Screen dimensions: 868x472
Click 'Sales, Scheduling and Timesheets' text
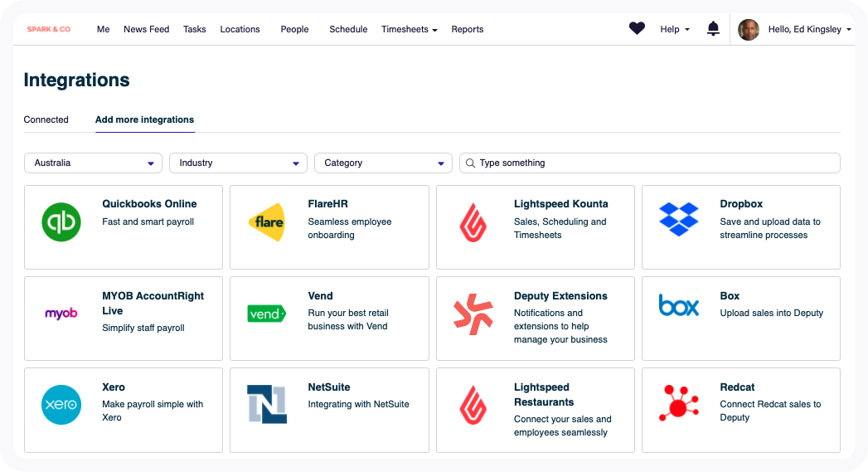click(x=560, y=228)
